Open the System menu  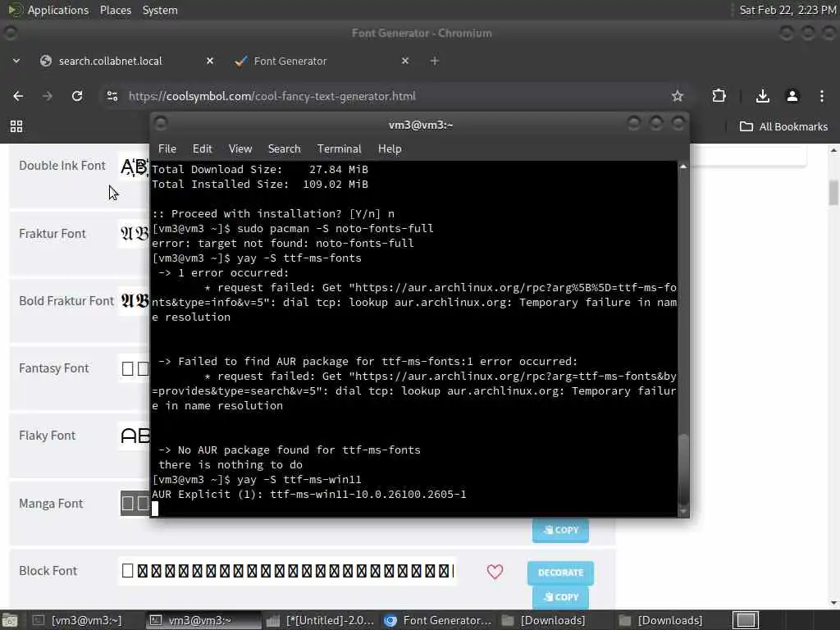(x=160, y=10)
